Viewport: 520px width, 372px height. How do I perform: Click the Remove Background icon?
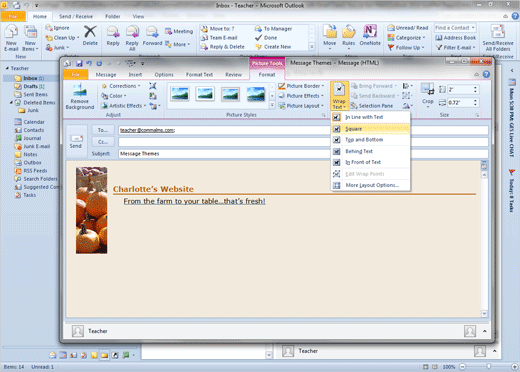point(80,91)
